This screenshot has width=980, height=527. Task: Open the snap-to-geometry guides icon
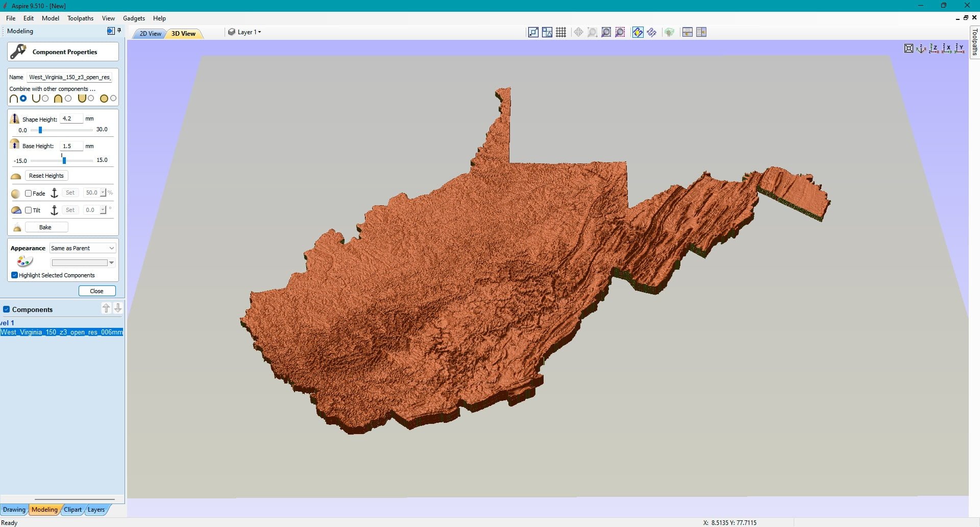(x=547, y=32)
